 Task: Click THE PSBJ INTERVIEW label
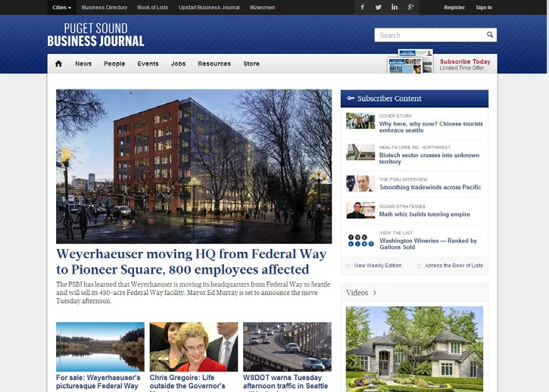point(404,179)
